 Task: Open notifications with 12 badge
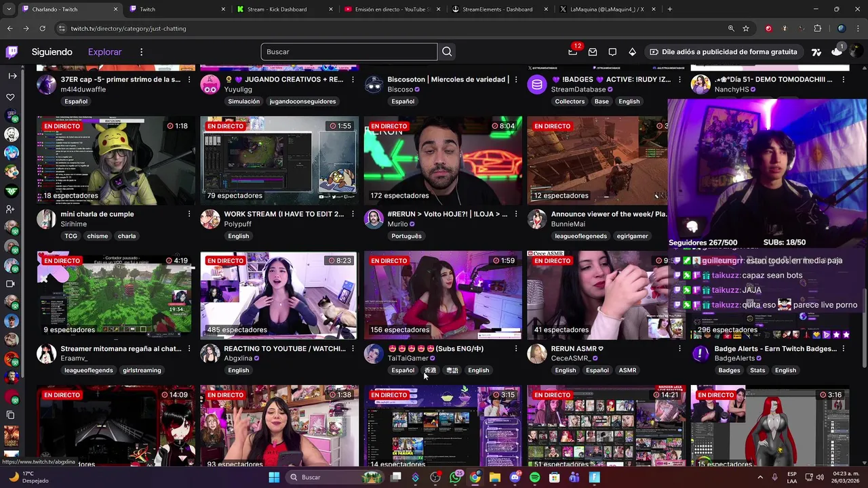[573, 52]
